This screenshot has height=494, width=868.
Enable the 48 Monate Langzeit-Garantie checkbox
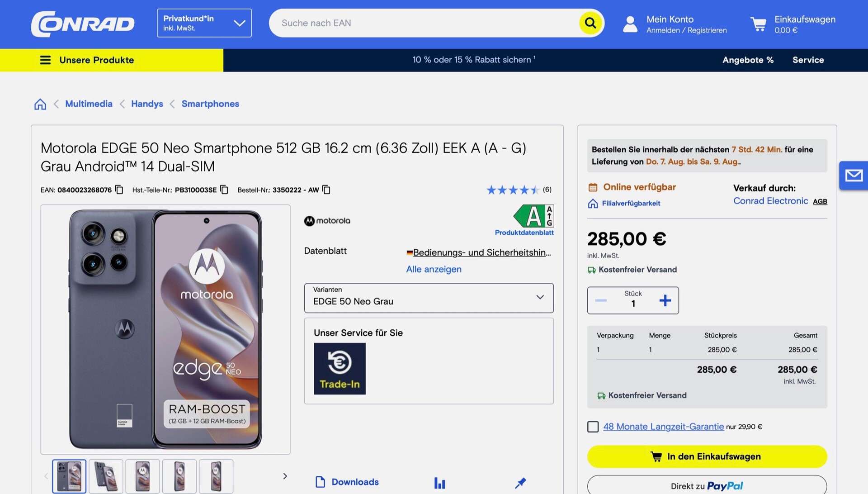click(x=593, y=427)
